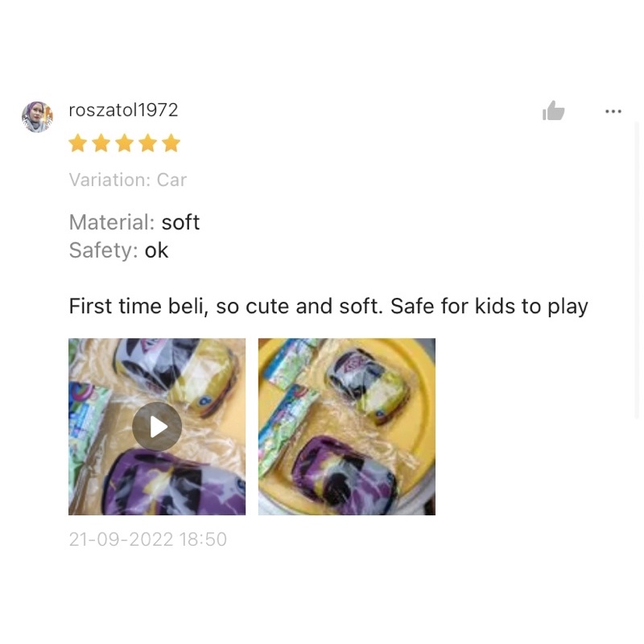Click the review timestamp 21-09-2022 18:50
The height and width of the screenshot is (644, 644).
pos(148,539)
